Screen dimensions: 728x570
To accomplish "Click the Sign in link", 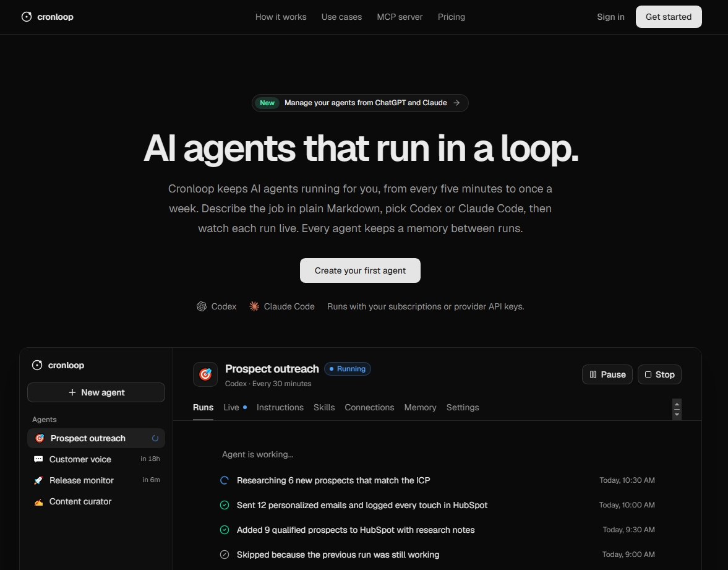I will [610, 17].
